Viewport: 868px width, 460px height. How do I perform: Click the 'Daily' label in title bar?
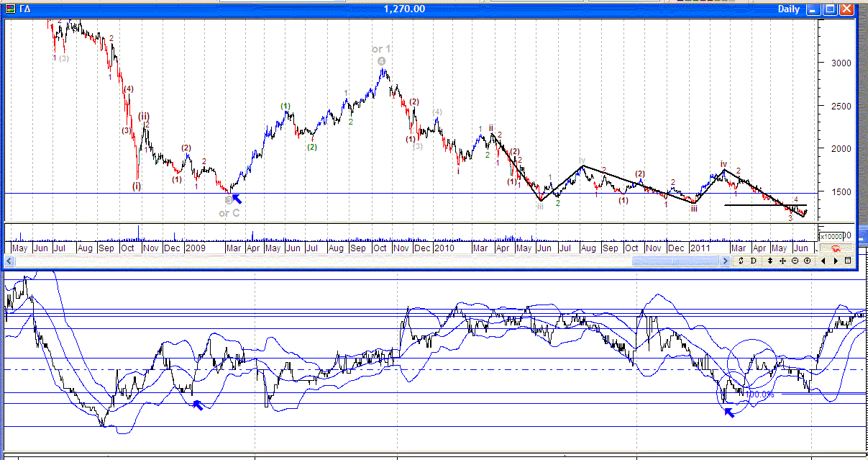(788, 9)
